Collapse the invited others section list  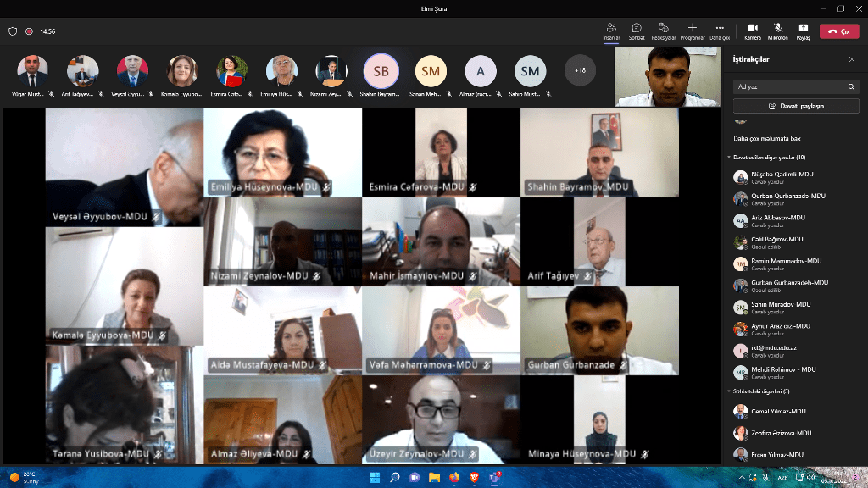click(x=729, y=158)
